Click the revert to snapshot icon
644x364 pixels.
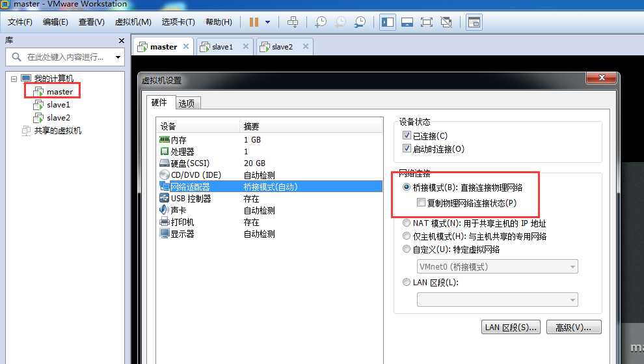tap(340, 21)
